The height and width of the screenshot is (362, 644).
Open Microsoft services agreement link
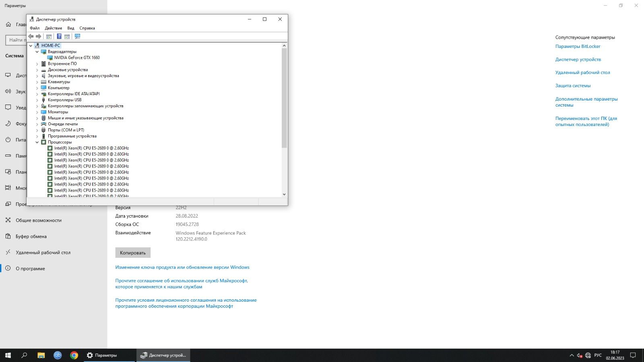tap(182, 284)
